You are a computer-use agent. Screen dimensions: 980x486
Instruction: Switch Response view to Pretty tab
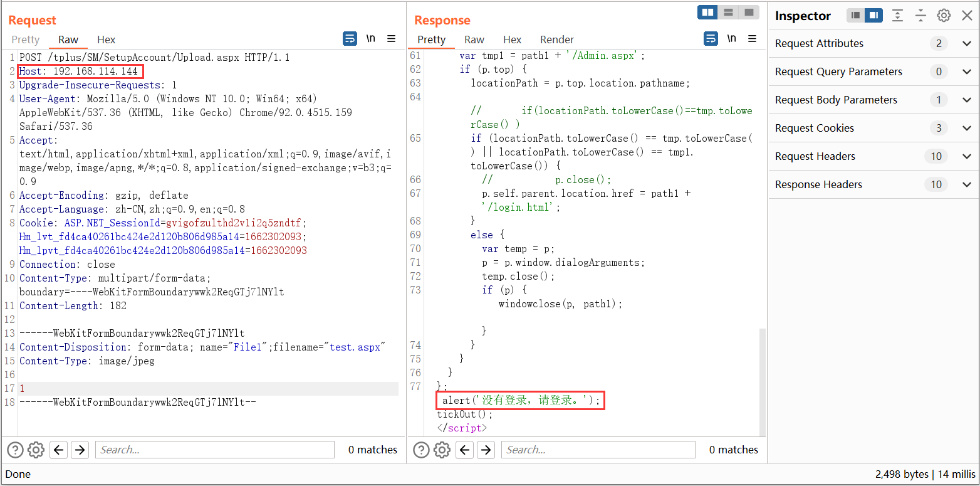(x=432, y=40)
